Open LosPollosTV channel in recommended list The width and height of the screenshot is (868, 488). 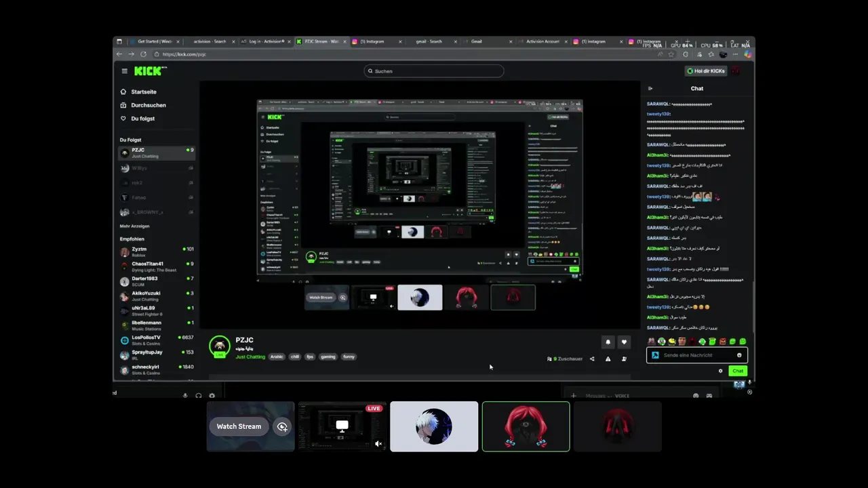pyautogui.click(x=157, y=340)
